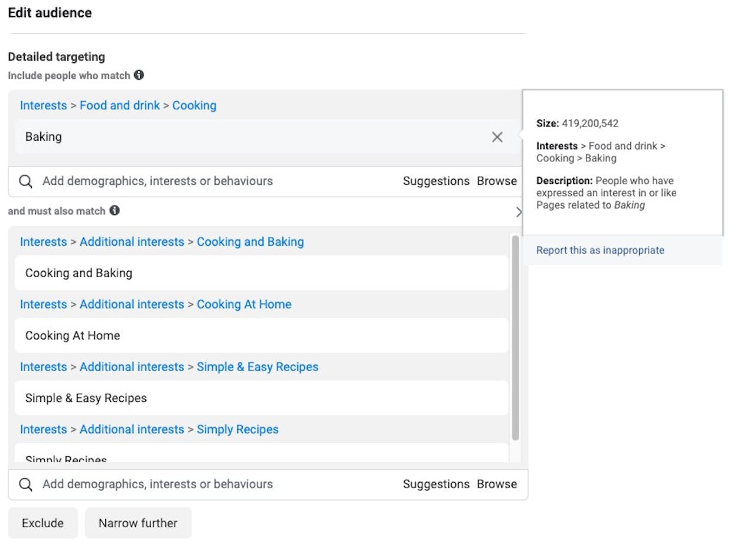This screenshot has height=549, width=756.
Task: Remove the Baking interest with the X icon
Action: click(497, 137)
